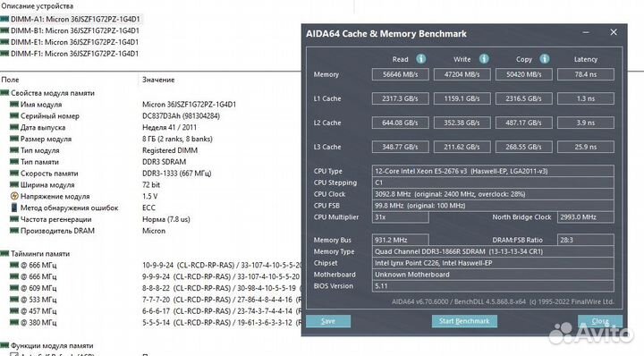Select the Тип модуля Registered DIMM row

click(x=150, y=150)
